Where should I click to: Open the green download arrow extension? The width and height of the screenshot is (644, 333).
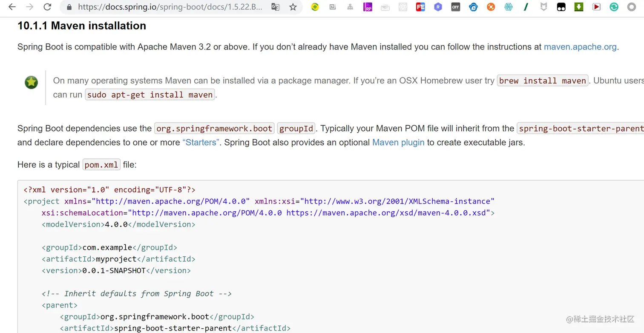click(x=579, y=7)
